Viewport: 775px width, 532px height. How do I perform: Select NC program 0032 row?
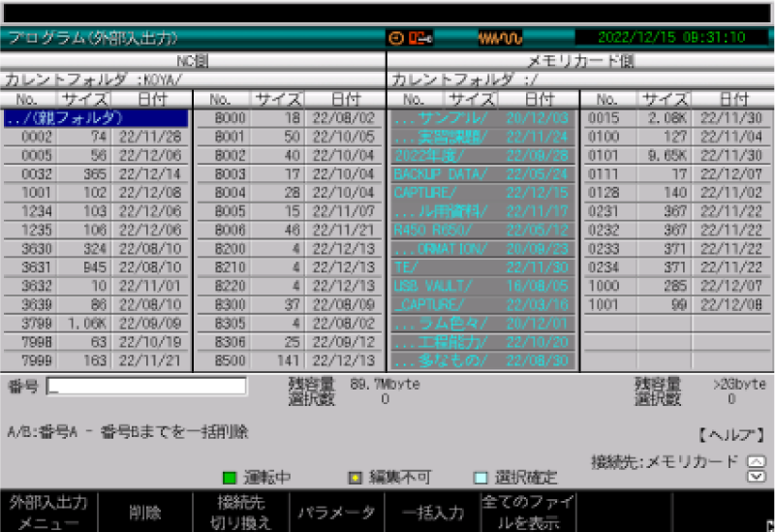pyautogui.click(x=96, y=174)
